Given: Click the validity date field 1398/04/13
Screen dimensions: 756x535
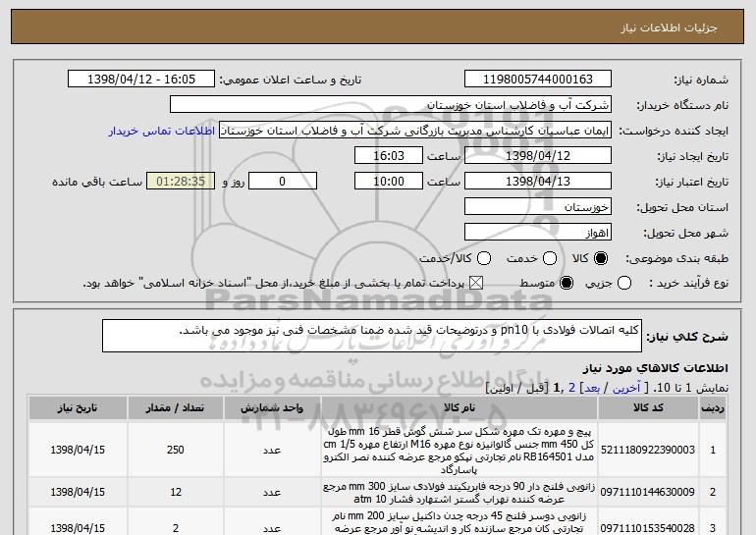Looking at the screenshot, I should tap(538, 182).
